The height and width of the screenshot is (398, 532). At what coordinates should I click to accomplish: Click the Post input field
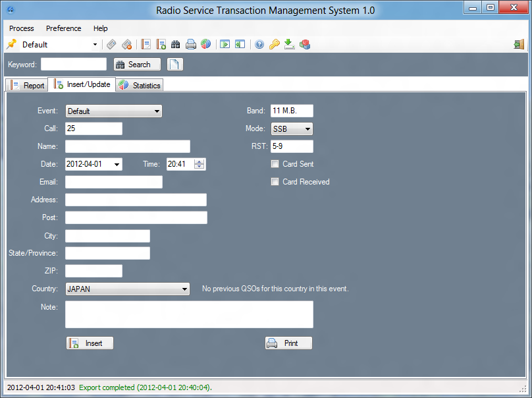click(x=136, y=217)
